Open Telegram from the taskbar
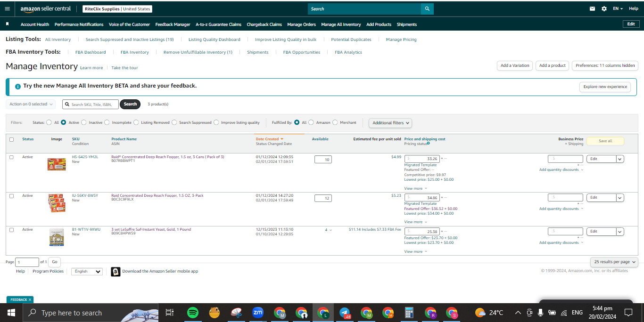The height and width of the screenshot is (322, 644). tap(345, 313)
